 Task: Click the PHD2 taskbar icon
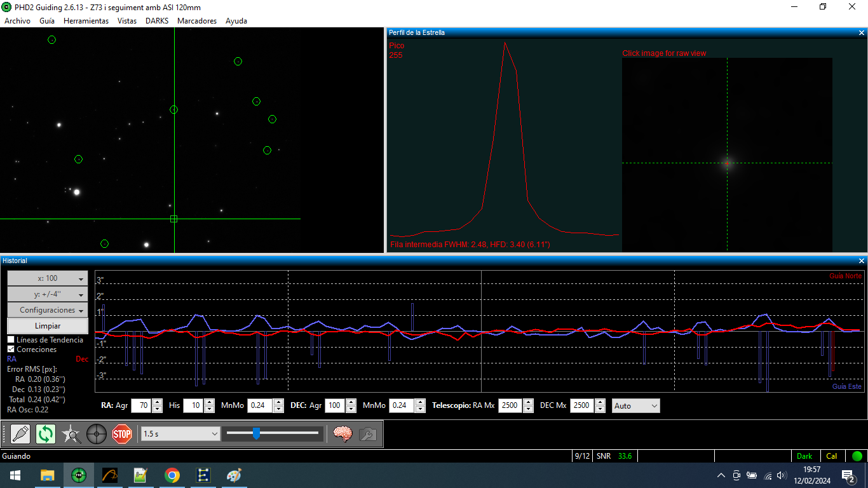[79, 475]
